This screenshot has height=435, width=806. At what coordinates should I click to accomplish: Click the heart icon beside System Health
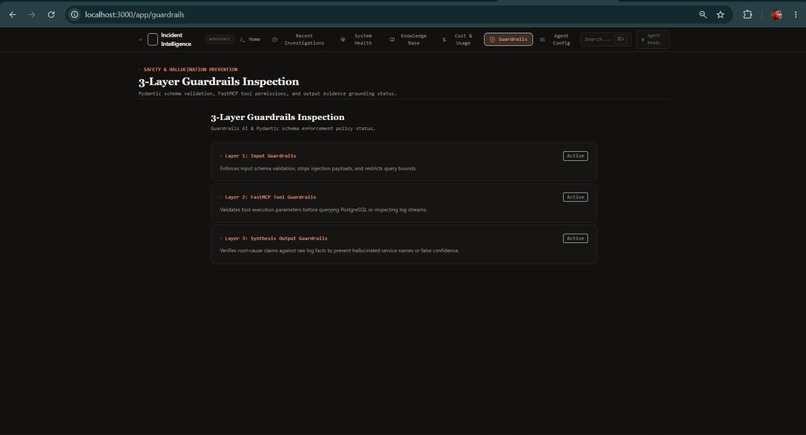coord(343,40)
